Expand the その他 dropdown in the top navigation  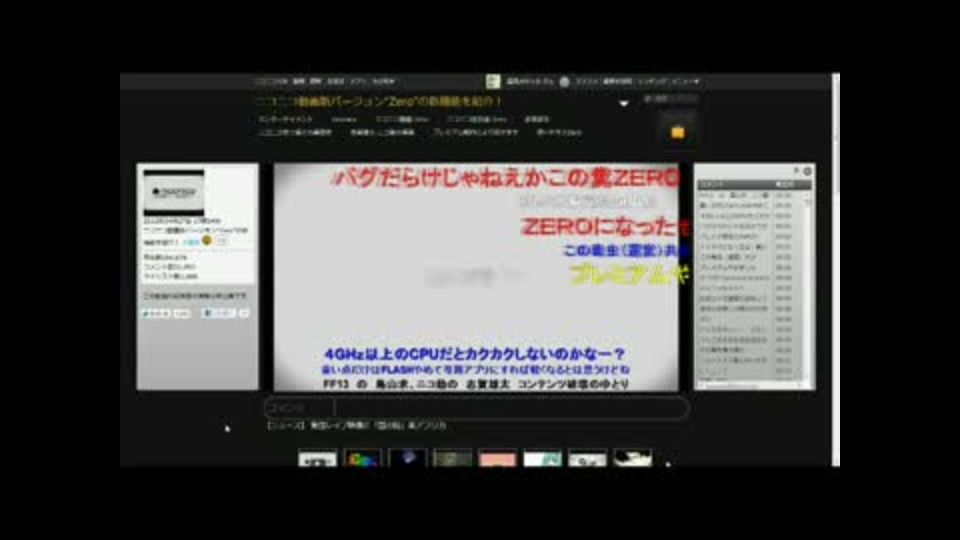pyautogui.click(x=384, y=81)
